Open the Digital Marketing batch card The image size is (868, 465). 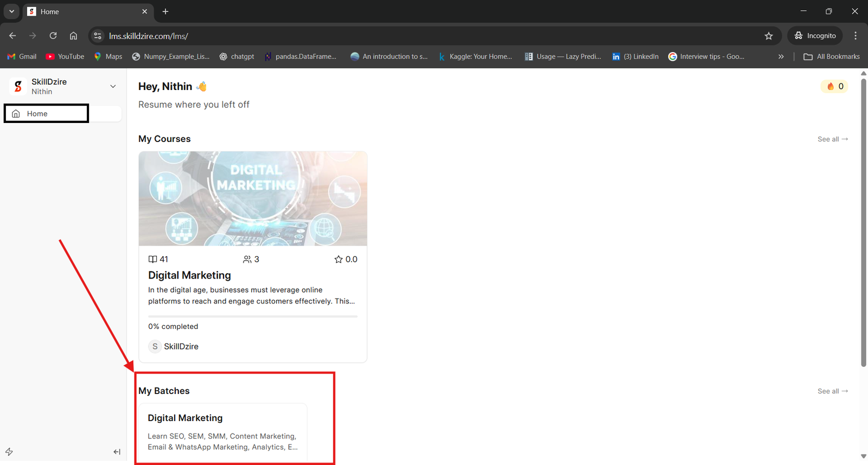(222, 432)
